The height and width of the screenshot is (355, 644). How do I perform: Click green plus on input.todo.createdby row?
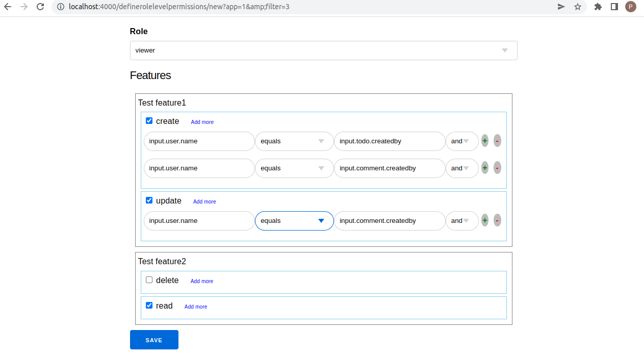pos(485,141)
